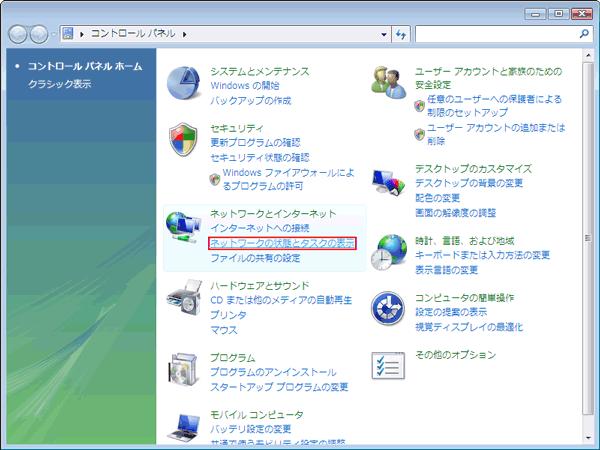Image resolution: width=600 pixels, height=450 pixels.
Task: Open the ネットワークとインターネット heading
Action: tap(273, 214)
